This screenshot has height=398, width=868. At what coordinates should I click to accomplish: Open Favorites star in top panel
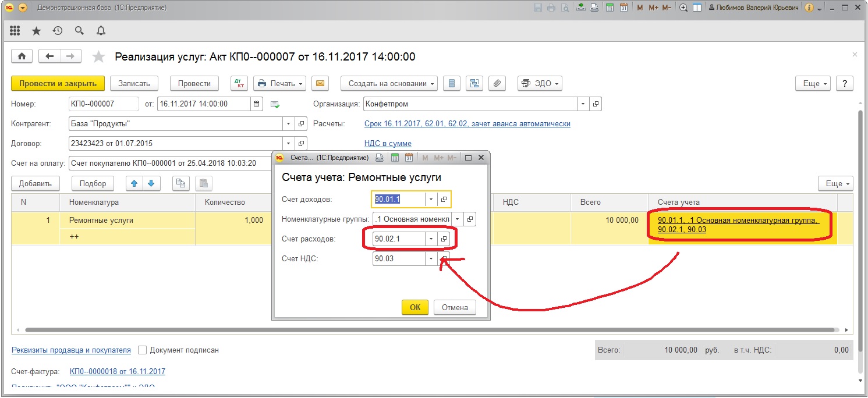pyautogui.click(x=36, y=31)
